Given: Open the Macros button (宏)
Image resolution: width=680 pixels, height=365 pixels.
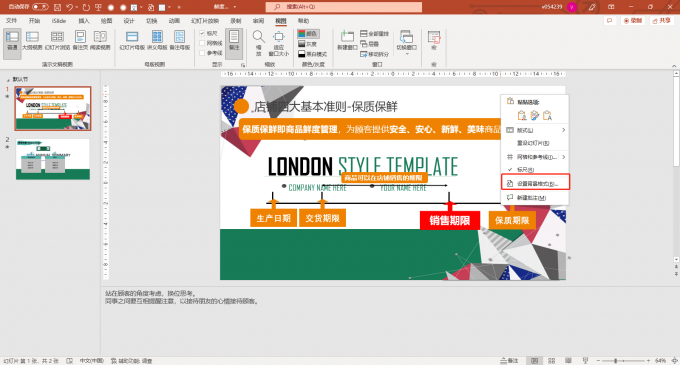Looking at the screenshot, I should tap(434, 41).
